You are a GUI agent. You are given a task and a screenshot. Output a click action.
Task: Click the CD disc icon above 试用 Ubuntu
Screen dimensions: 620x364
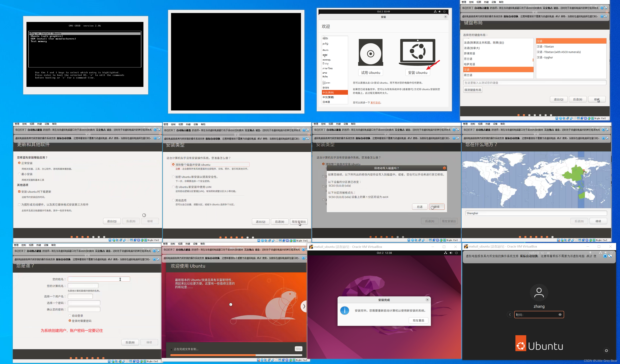(371, 52)
